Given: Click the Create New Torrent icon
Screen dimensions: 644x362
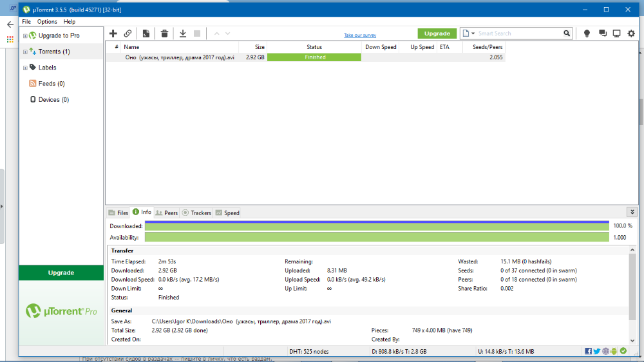Looking at the screenshot, I should click(146, 33).
